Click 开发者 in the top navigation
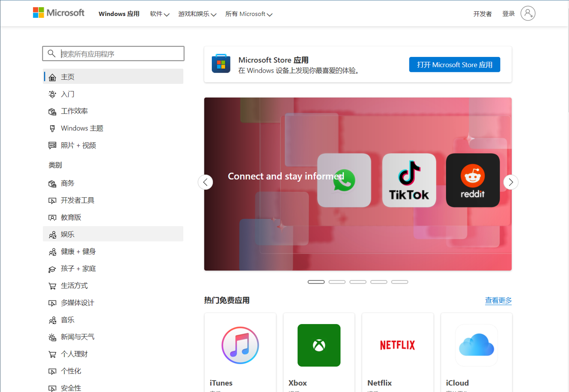The image size is (569, 392). tap(482, 13)
